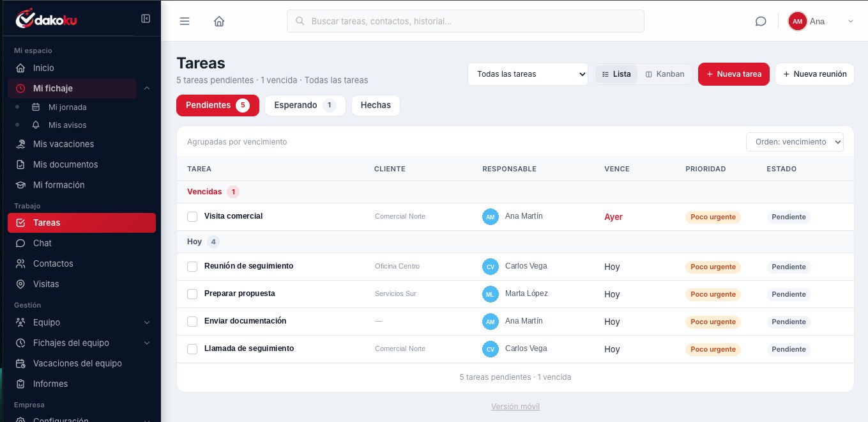Select the Esperando tab

click(305, 105)
